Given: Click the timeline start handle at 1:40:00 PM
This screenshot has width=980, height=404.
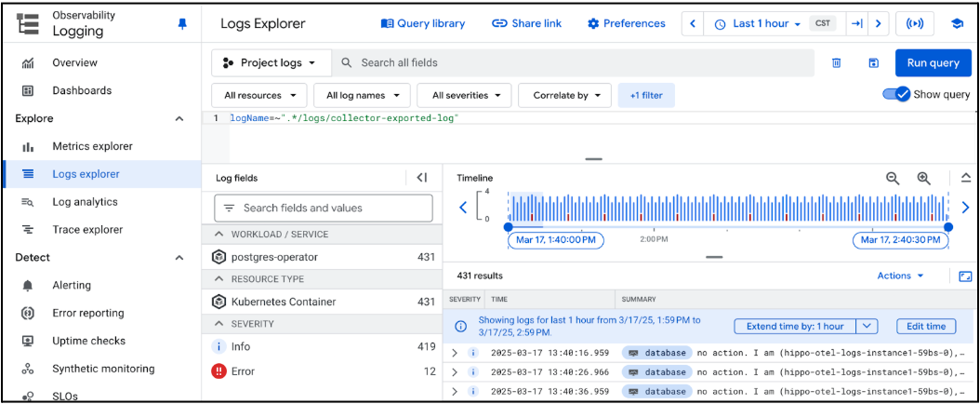Looking at the screenshot, I should coord(508,226).
